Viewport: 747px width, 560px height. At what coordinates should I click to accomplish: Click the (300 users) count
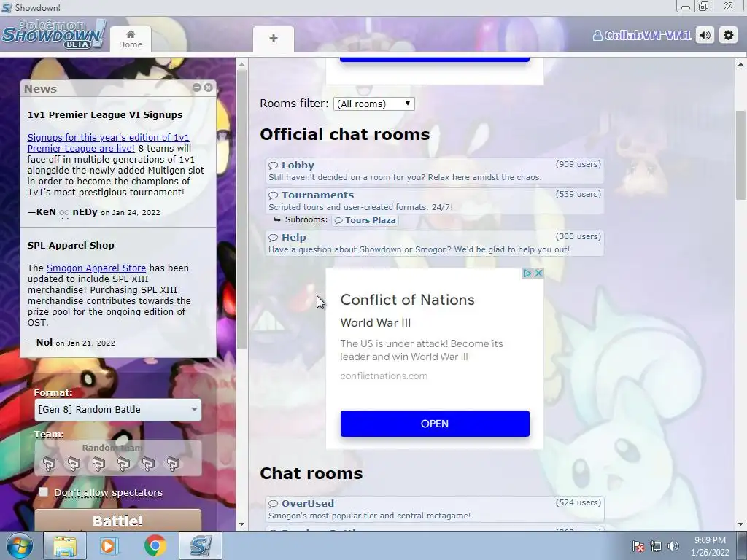click(x=578, y=237)
